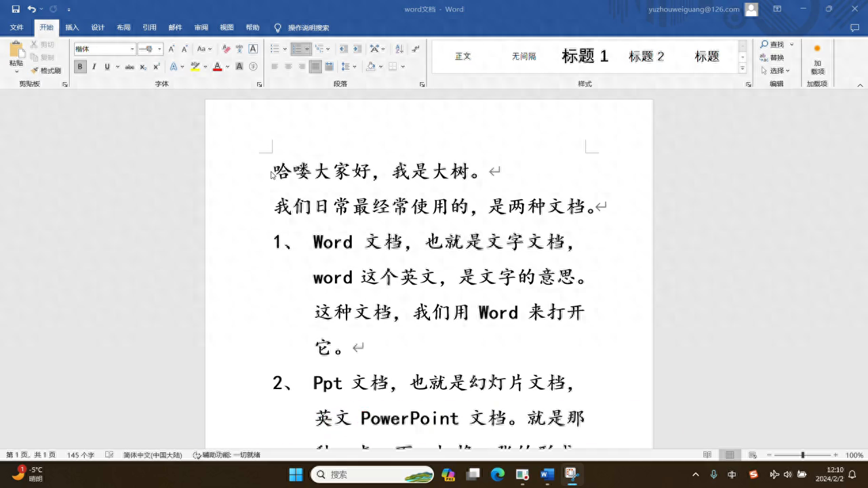Switch to the 插入 ribbon tab
Image resolution: width=868 pixels, height=488 pixels.
click(73, 27)
